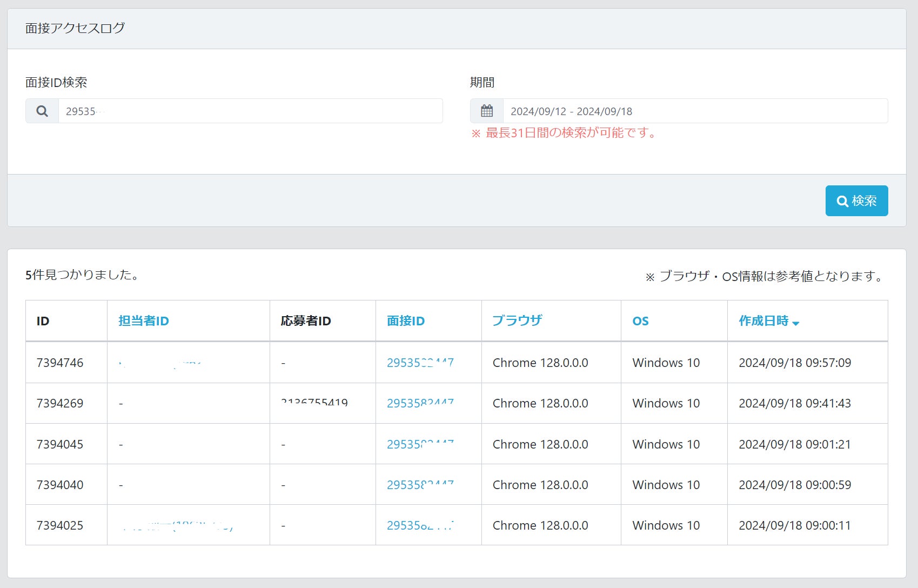The image size is (918, 588).
Task: Click the 期間 date range field
Action: click(x=695, y=111)
